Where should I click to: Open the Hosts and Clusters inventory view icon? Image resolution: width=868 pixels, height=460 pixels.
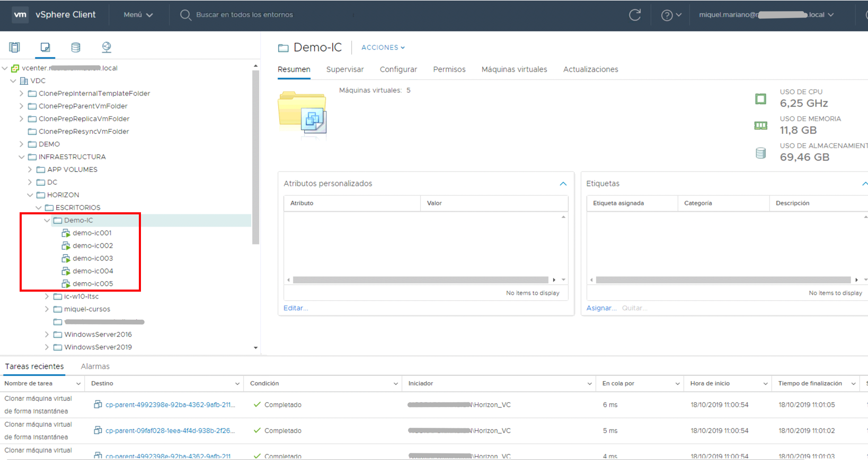pyautogui.click(x=15, y=47)
